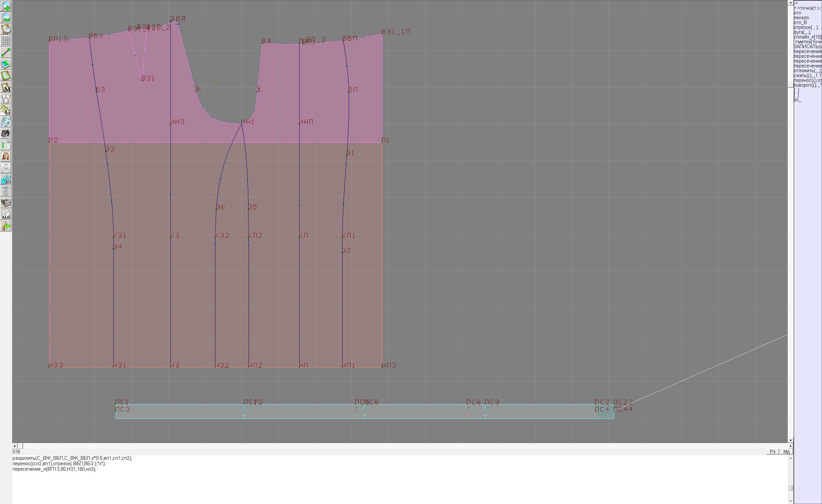Screen dimensions: 822x504
Task: Click the ALG algorithm icon
Action: [6, 214]
